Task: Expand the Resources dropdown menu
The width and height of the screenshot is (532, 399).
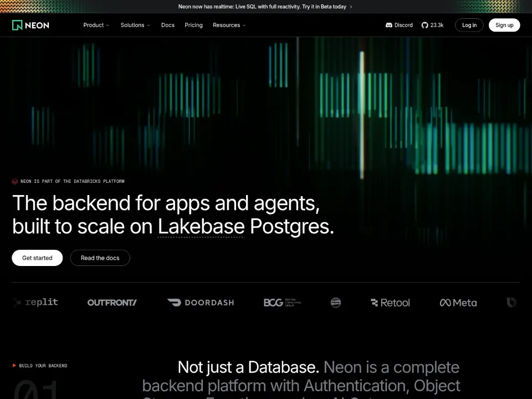Action: click(x=229, y=25)
